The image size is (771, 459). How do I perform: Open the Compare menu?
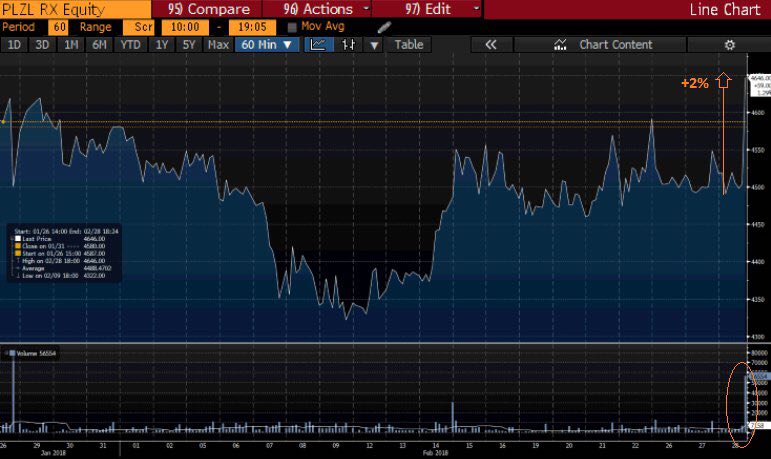pyautogui.click(x=207, y=9)
